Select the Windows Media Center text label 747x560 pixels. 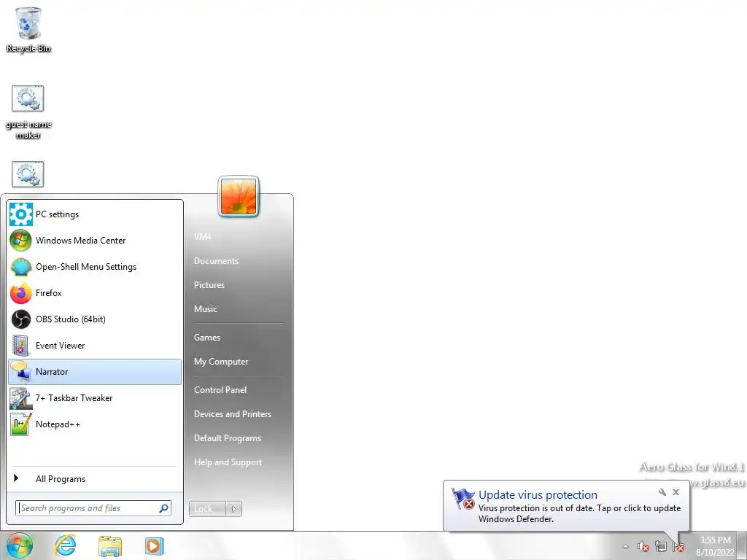(80, 241)
